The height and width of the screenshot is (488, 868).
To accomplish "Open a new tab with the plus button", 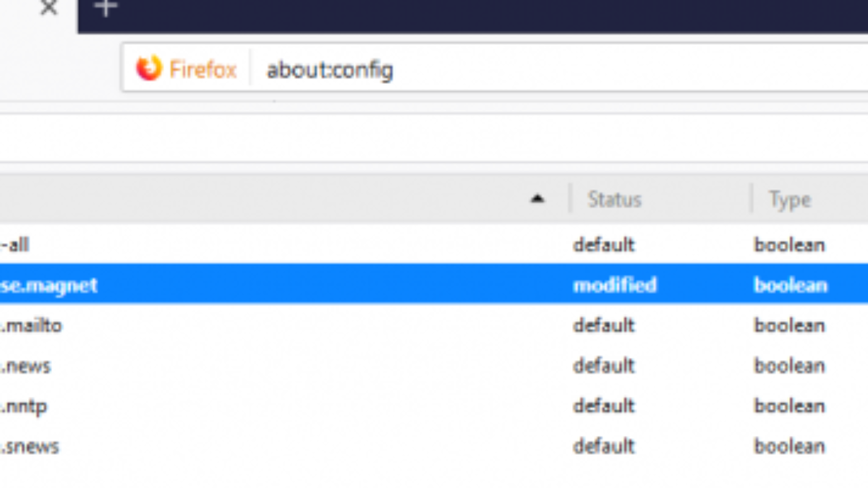I will tap(106, 9).
